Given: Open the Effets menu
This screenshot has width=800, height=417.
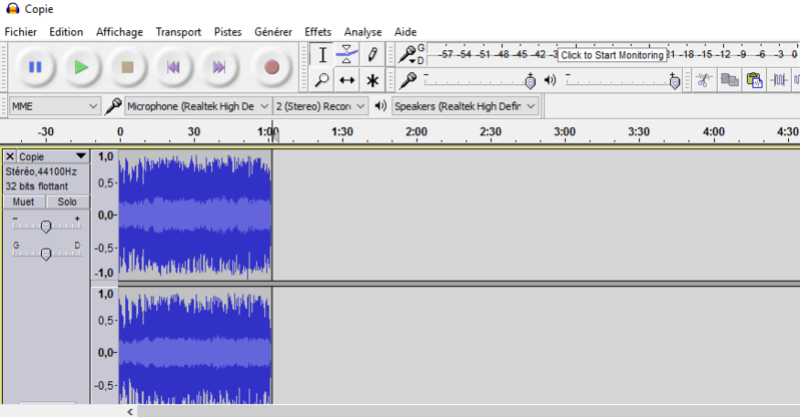Looking at the screenshot, I should tap(318, 32).
